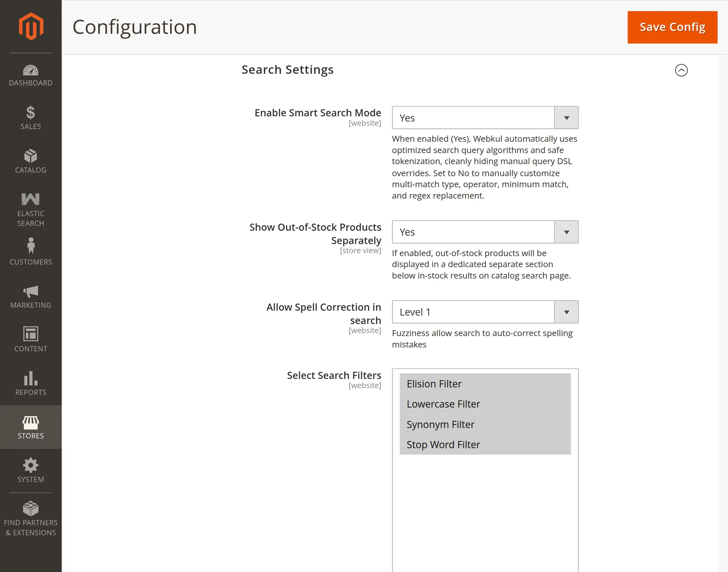
Task: Collapse the Search Settings section
Action: click(681, 70)
